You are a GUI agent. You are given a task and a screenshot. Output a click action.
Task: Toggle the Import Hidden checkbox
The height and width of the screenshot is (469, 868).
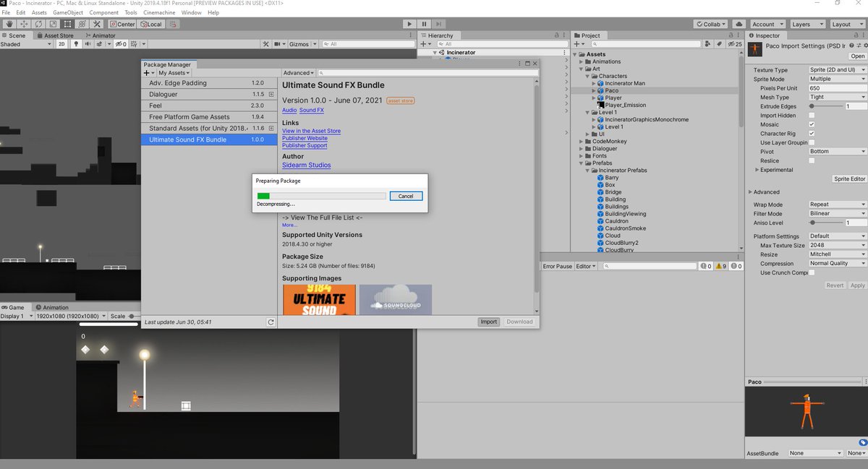click(812, 115)
